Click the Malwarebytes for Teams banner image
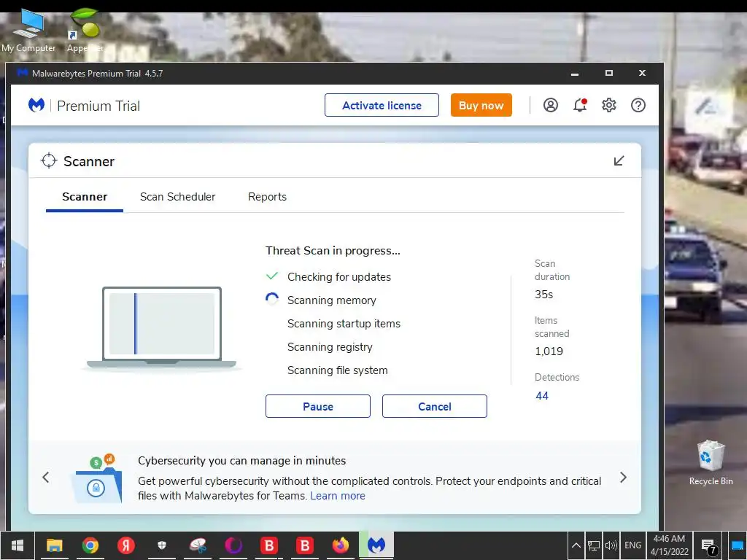The image size is (747, 560). tap(98, 478)
